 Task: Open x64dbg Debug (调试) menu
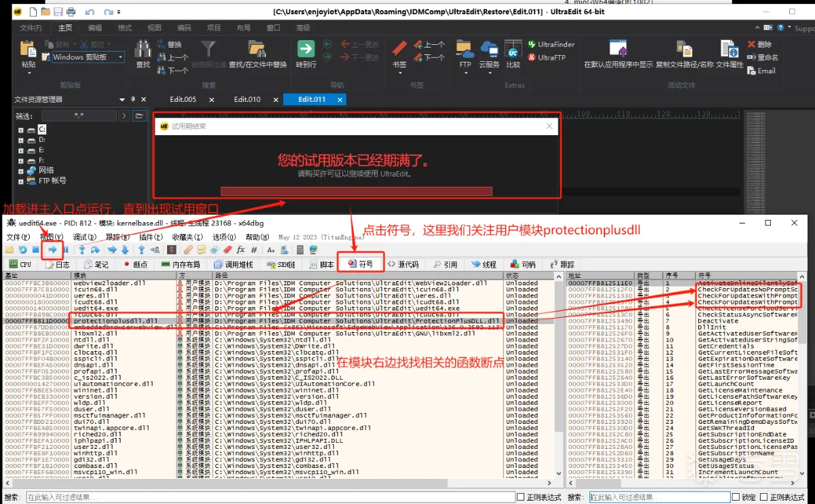coord(85,237)
